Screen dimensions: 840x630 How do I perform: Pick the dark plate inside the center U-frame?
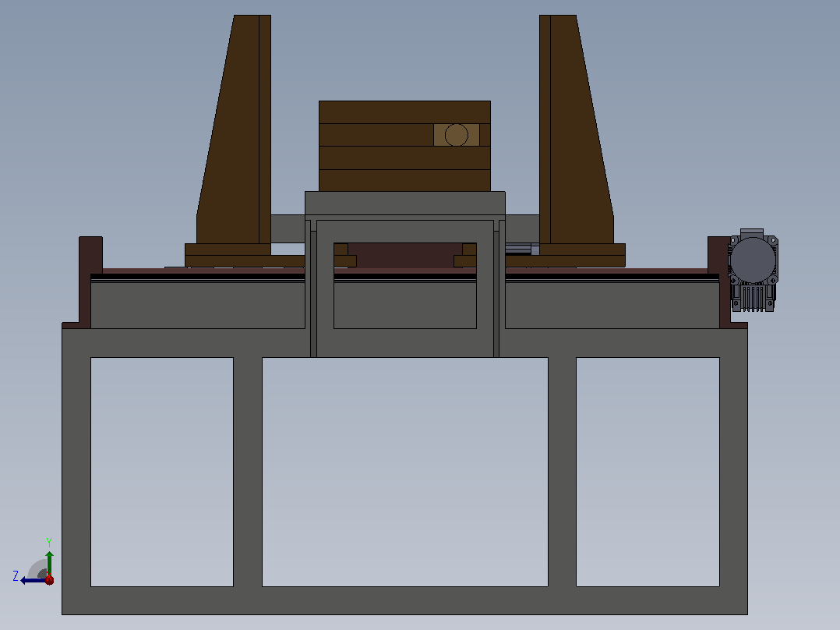pos(405,256)
